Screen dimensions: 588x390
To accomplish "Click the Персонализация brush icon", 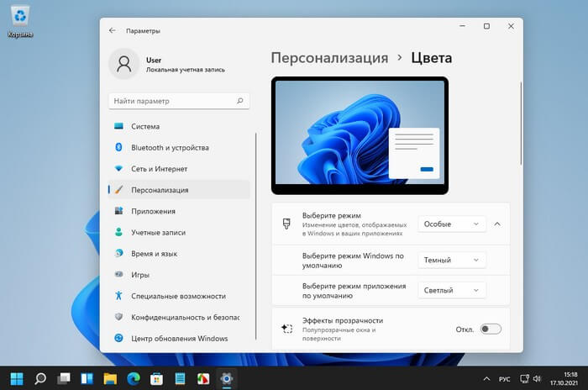I will (118, 190).
